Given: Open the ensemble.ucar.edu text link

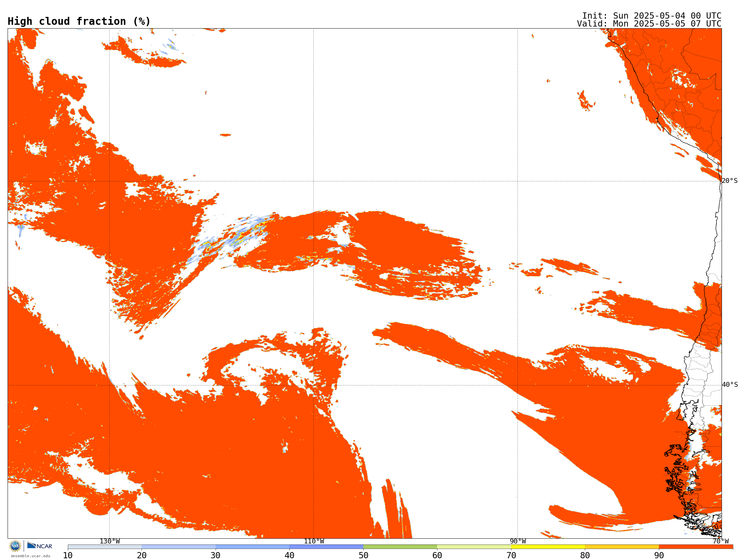Looking at the screenshot, I should click(31, 556).
